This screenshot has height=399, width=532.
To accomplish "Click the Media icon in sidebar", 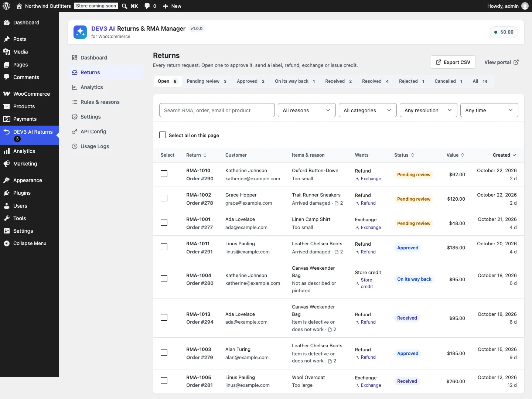I will pyautogui.click(x=7, y=52).
